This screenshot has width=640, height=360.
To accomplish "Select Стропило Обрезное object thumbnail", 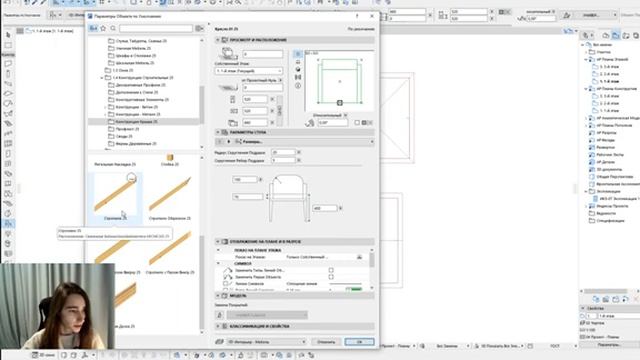I will [x=169, y=198].
